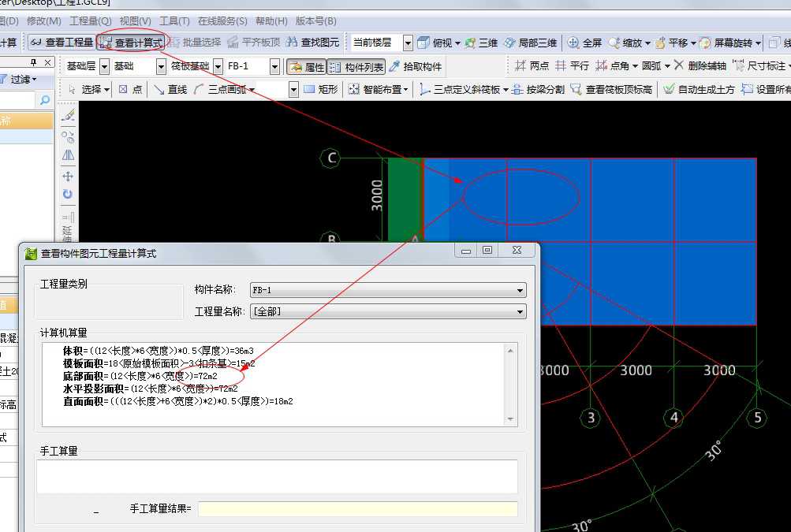
Task: Choose the 两点 auxiliary axis tool
Action: 532,65
